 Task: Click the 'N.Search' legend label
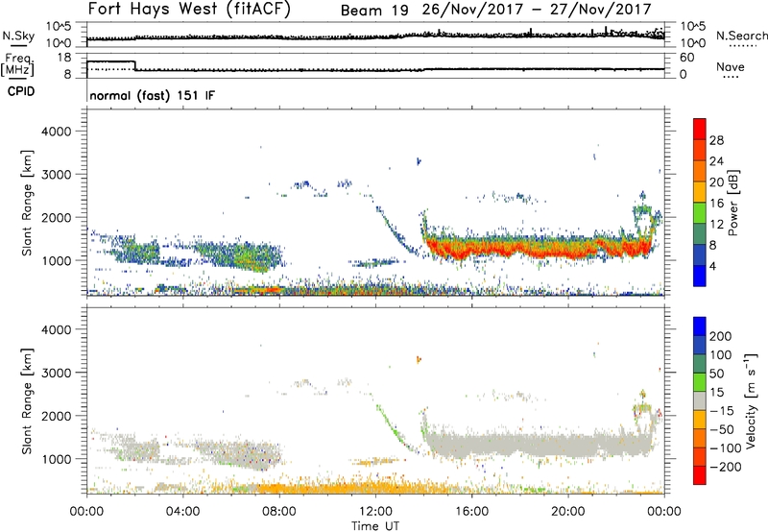(741, 36)
